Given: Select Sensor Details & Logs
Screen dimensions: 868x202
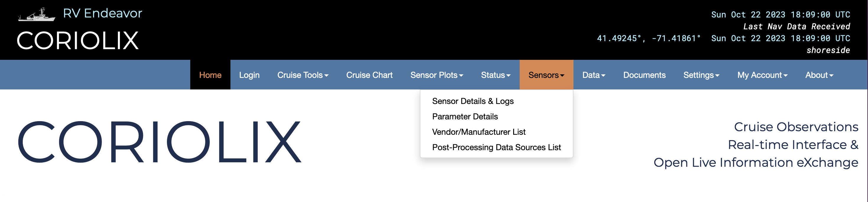Looking at the screenshot, I should click(x=472, y=101).
